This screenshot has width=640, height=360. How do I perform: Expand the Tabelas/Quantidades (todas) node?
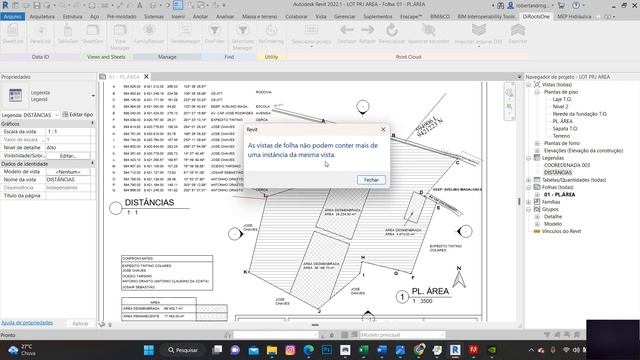point(529,180)
